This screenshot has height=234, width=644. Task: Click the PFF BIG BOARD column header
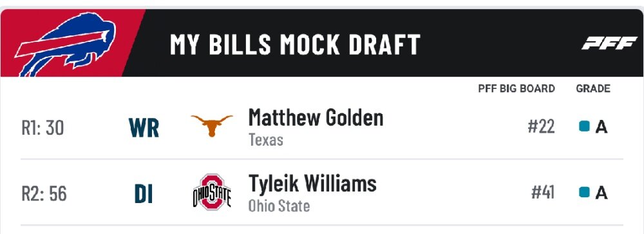click(516, 88)
